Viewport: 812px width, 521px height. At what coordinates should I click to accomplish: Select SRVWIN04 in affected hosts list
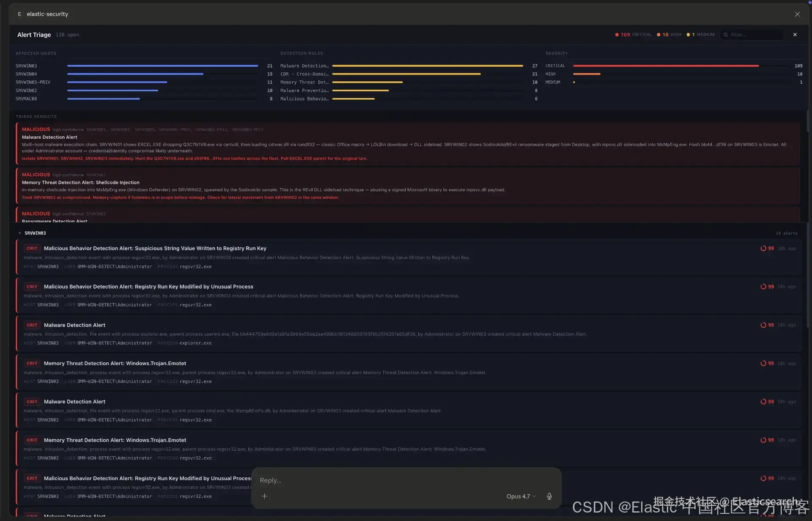[x=26, y=74]
